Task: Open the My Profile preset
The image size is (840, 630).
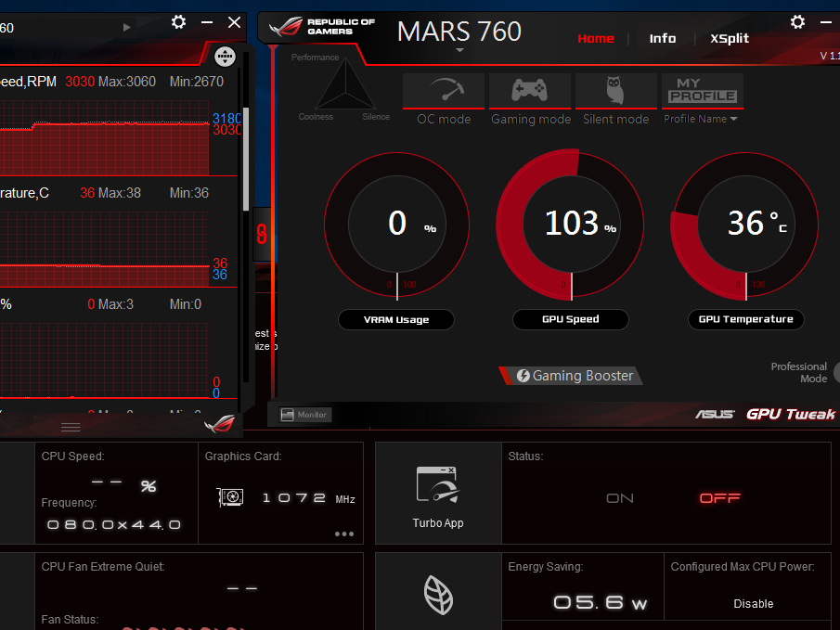Action: (x=703, y=91)
